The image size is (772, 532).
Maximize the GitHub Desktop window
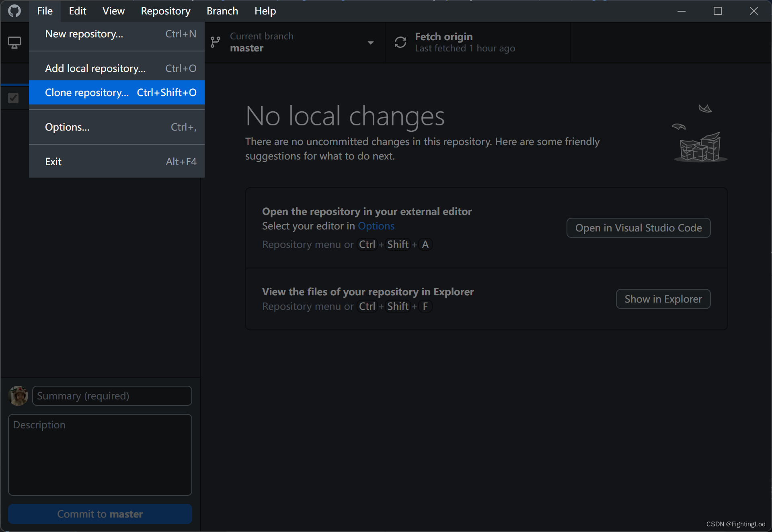point(718,11)
